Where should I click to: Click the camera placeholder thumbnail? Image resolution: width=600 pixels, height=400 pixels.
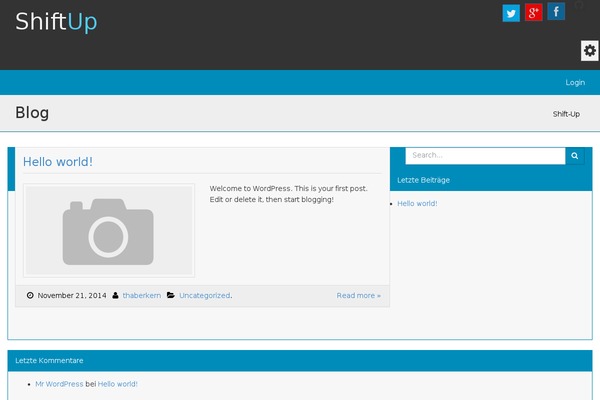click(x=109, y=230)
